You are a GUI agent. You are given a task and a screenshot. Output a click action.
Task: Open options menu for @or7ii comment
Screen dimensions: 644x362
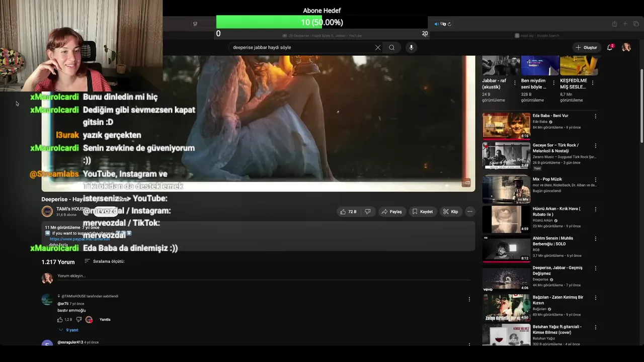[469, 299]
